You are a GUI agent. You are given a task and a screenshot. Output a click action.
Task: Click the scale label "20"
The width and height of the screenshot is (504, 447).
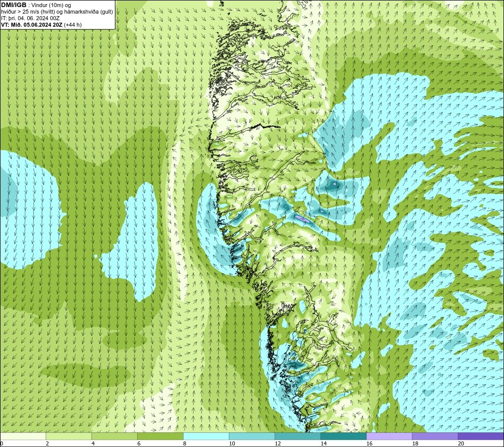[461, 444]
